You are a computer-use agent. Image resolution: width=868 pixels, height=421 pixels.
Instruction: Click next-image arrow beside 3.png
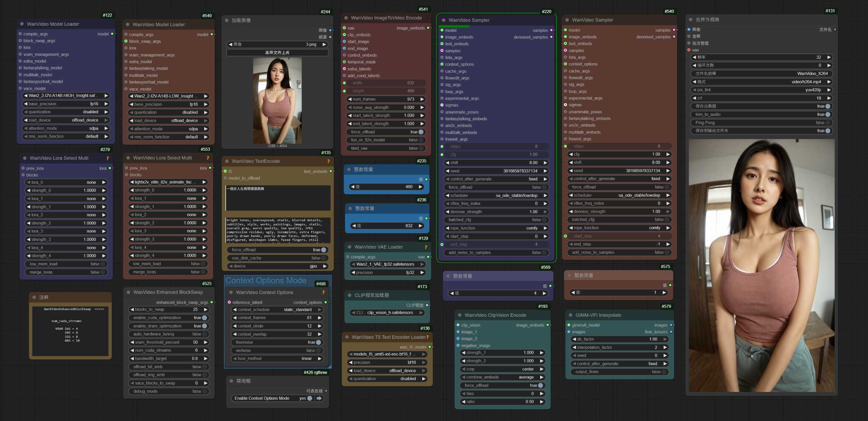(324, 44)
